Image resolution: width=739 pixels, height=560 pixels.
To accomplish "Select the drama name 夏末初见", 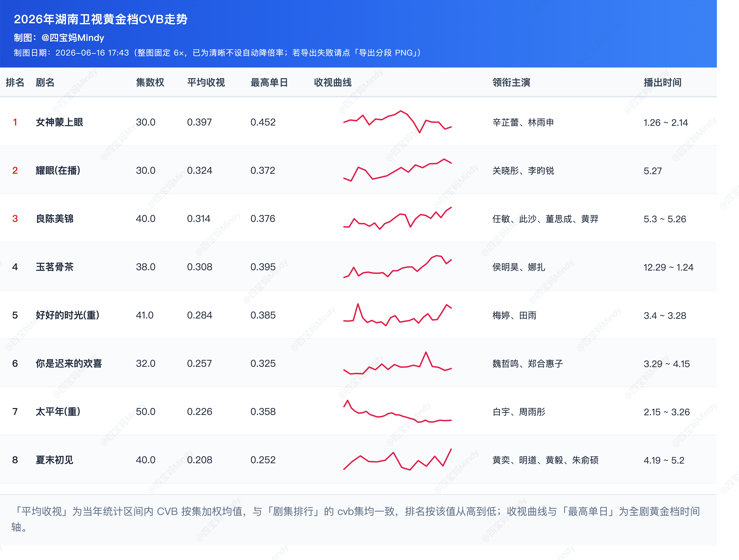I will click(x=54, y=460).
